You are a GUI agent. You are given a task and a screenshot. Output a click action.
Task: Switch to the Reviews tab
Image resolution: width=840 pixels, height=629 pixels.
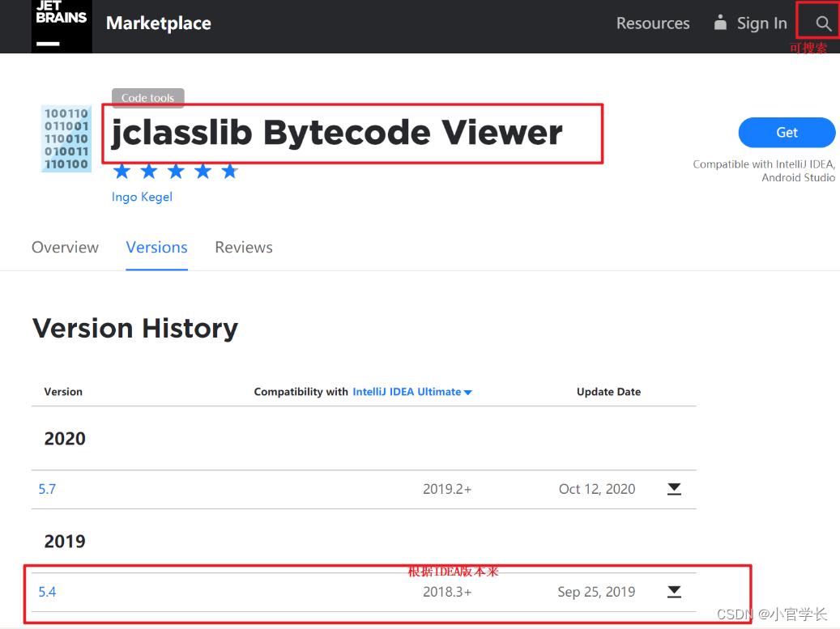click(243, 247)
